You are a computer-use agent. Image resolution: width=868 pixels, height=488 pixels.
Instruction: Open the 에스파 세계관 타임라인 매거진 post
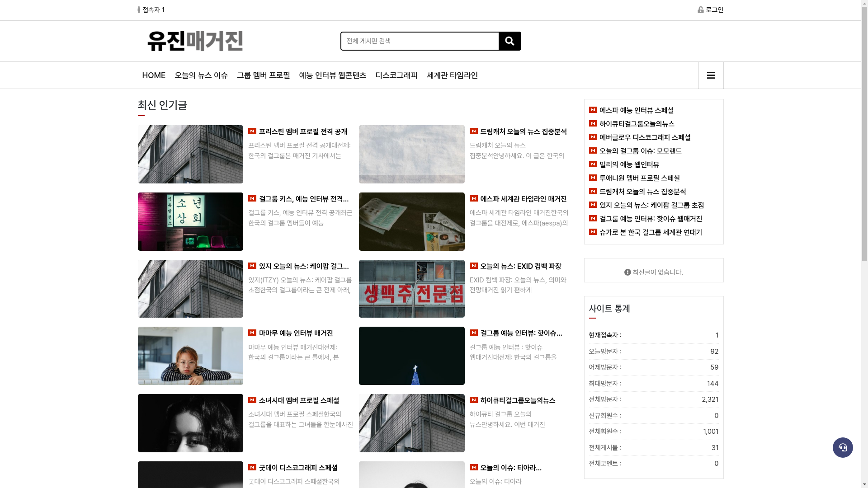click(523, 199)
